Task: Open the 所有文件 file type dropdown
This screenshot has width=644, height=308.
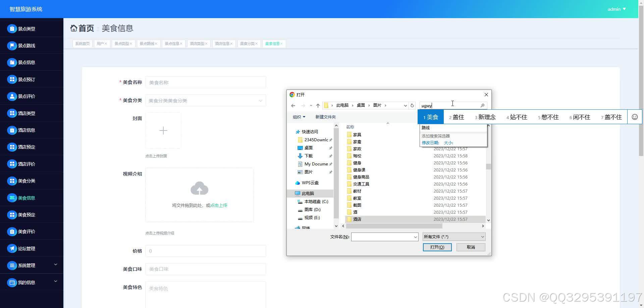Action: [454, 237]
